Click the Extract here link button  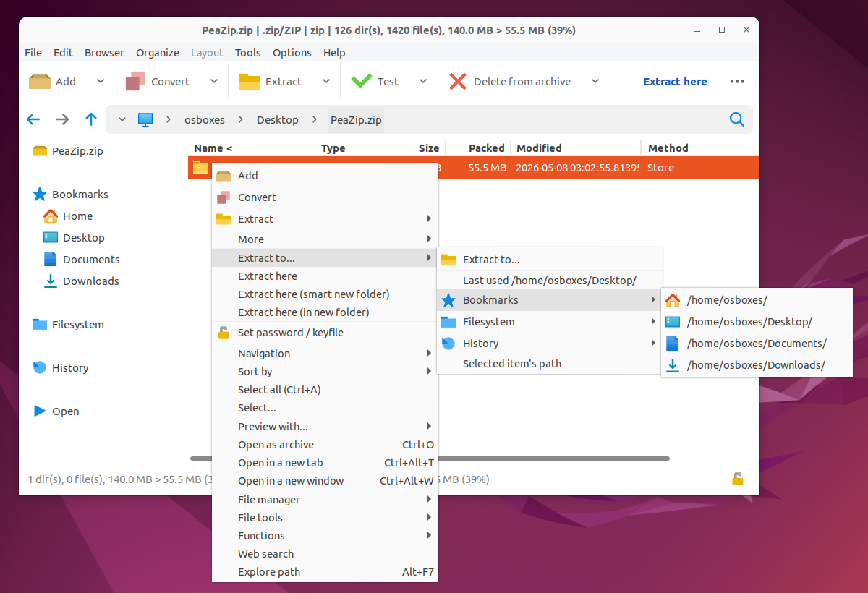tap(675, 82)
